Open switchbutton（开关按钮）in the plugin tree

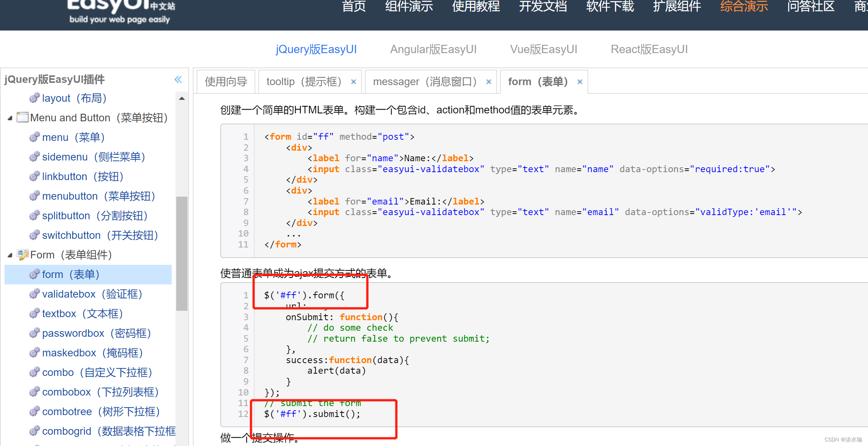point(100,235)
